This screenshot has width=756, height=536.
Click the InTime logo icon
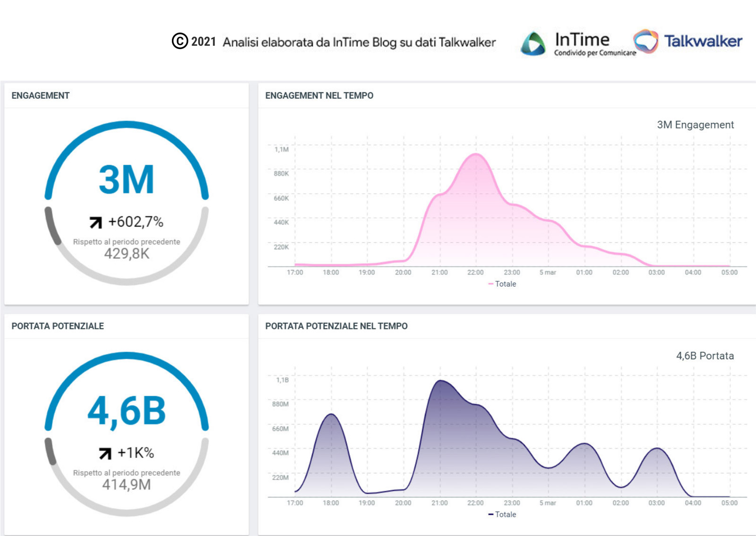533,43
